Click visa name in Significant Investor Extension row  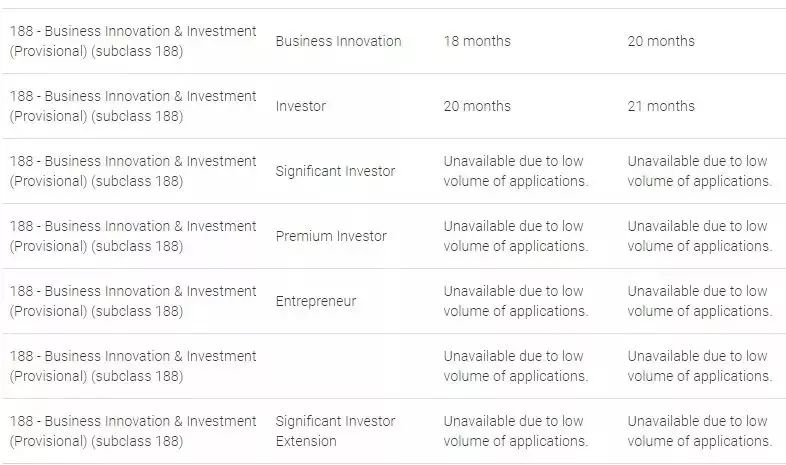(133, 431)
